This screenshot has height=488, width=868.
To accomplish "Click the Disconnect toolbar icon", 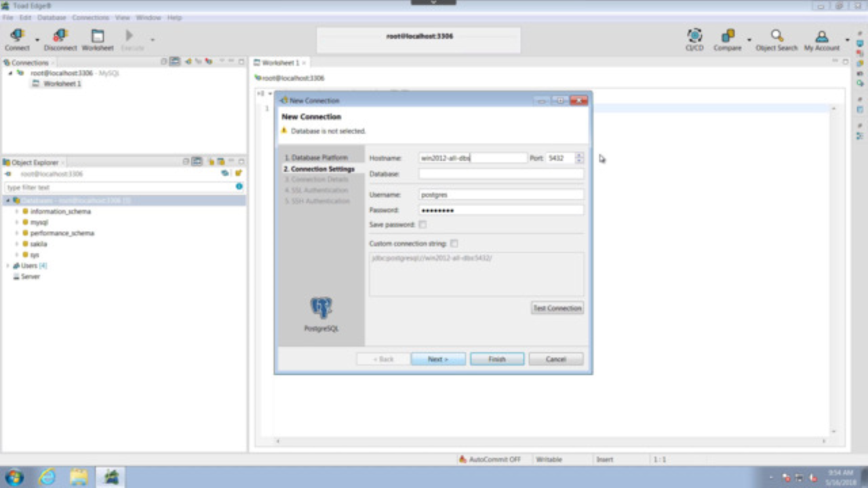I will click(60, 40).
